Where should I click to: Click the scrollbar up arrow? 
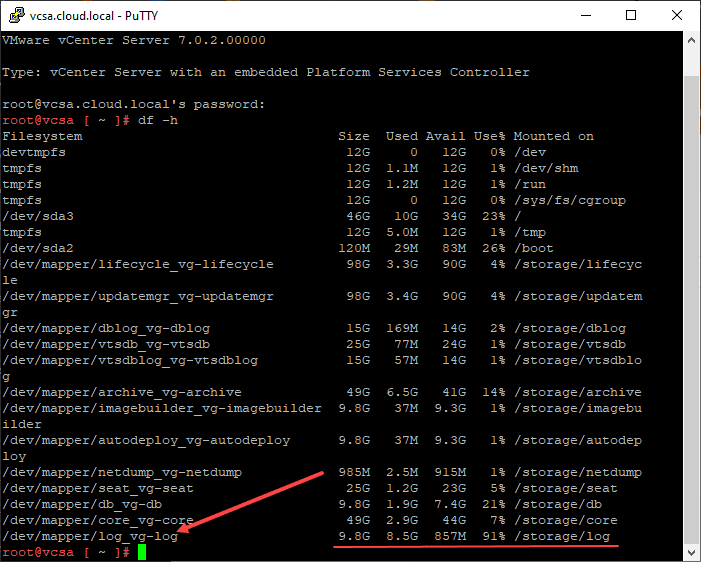[x=692, y=40]
